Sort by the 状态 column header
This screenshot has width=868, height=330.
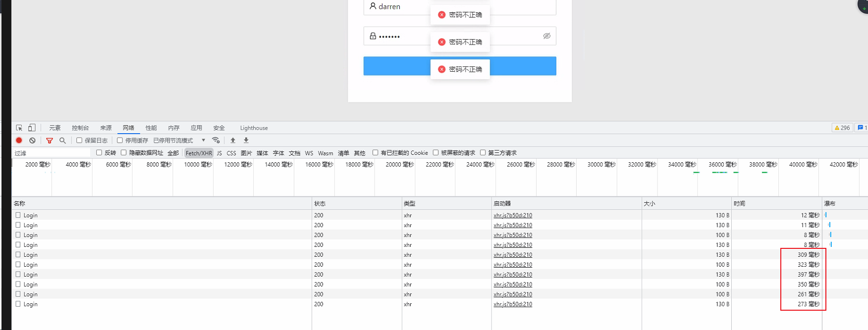coord(357,203)
